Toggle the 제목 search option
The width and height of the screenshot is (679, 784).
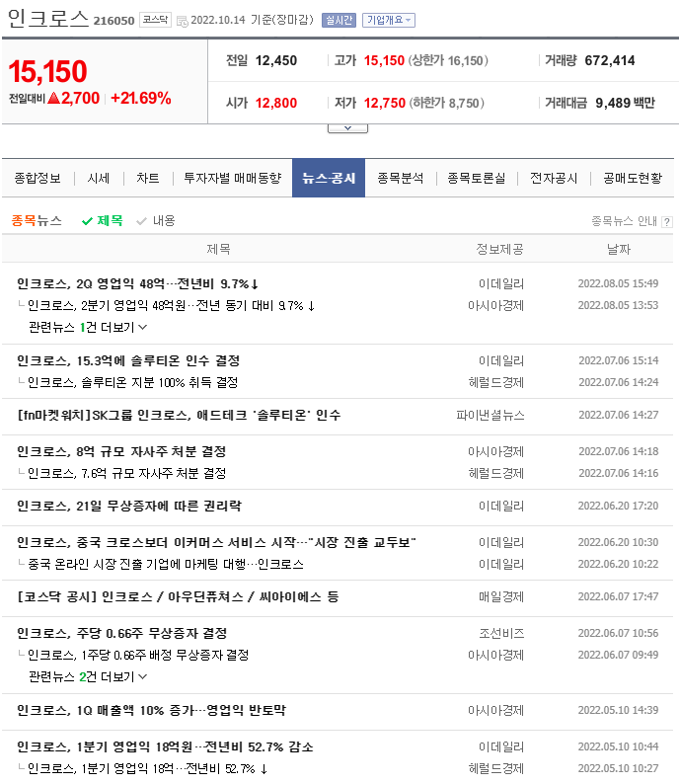tap(103, 220)
